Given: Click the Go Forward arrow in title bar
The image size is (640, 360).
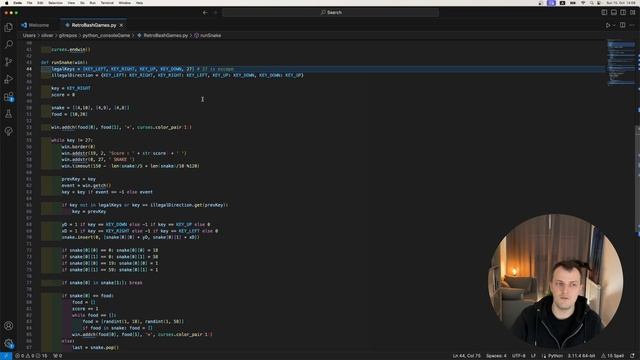Looking at the screenshot, I should 216,13.
